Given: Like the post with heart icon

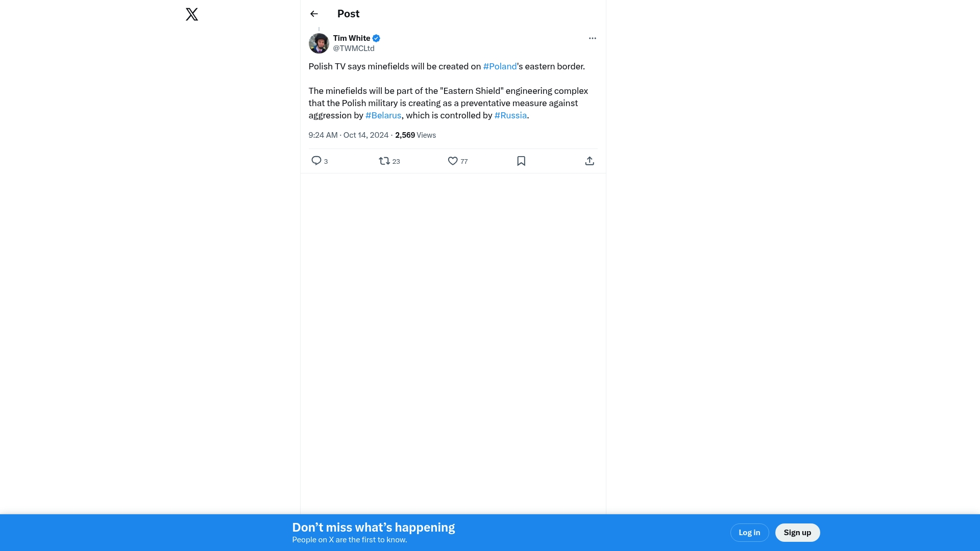Looking at the screenshot, I should [x=453, y=161].
